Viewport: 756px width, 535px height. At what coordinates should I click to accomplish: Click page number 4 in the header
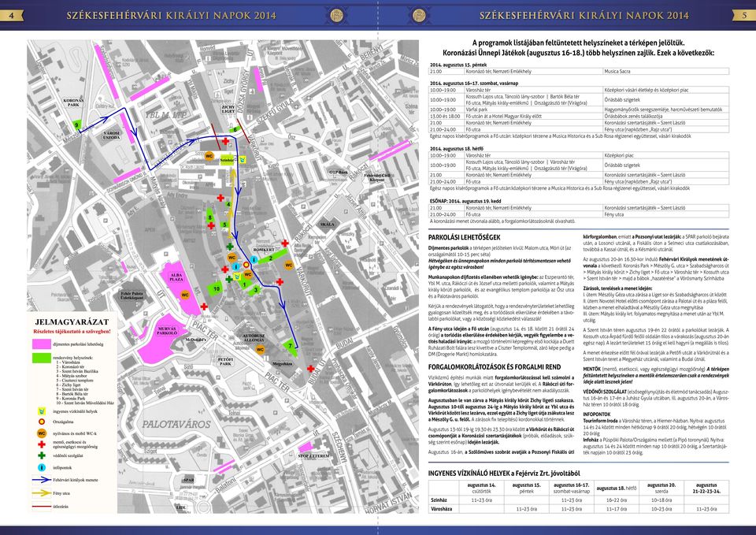point(11,15)
